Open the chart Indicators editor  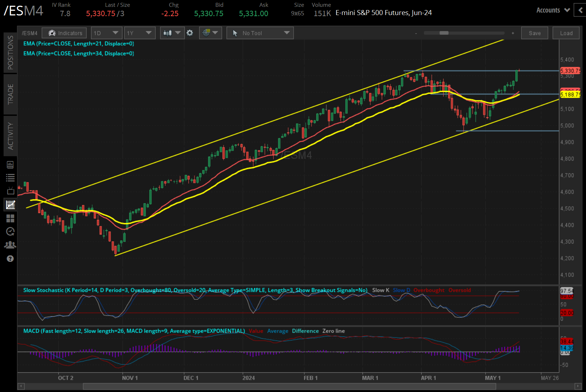click(x=64, y=33)
